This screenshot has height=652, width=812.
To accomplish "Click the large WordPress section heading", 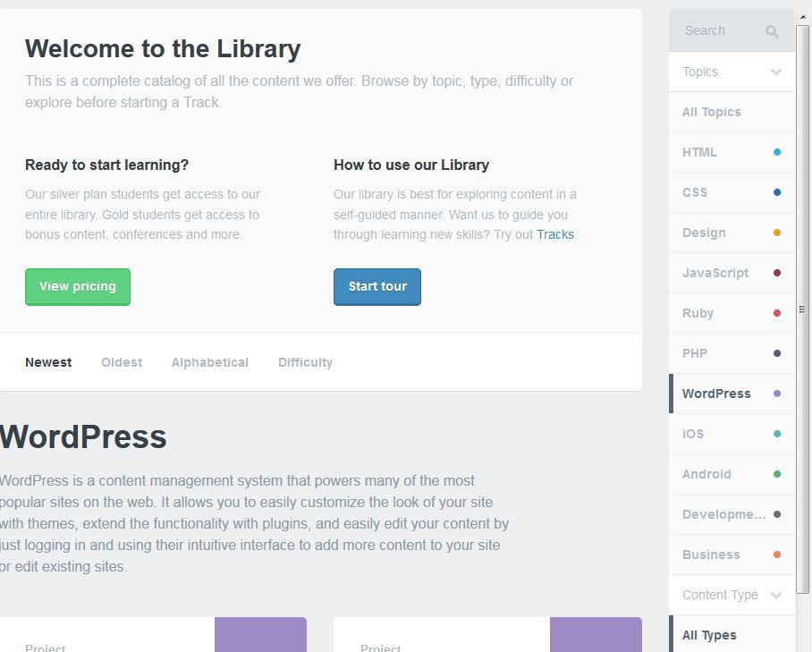I will coord(83,437).
